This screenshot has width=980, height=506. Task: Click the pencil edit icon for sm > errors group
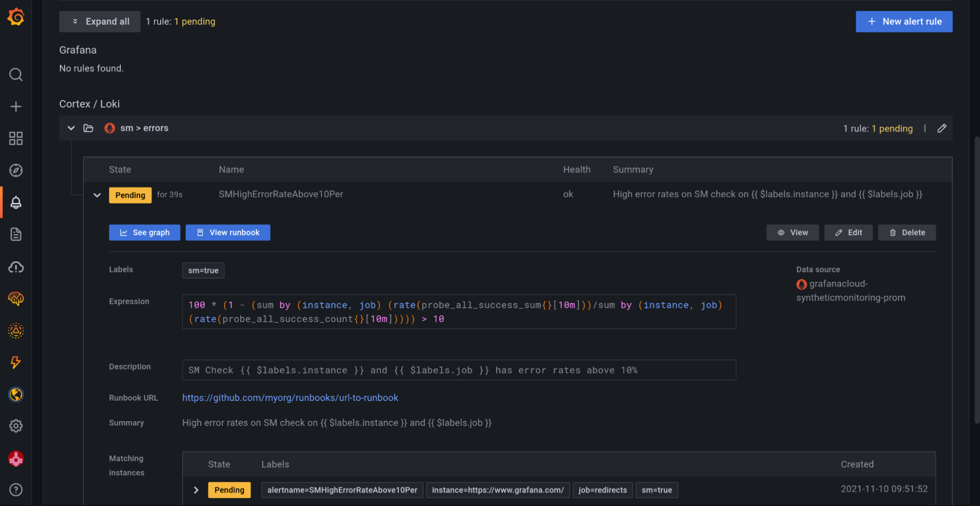[941, 128]
